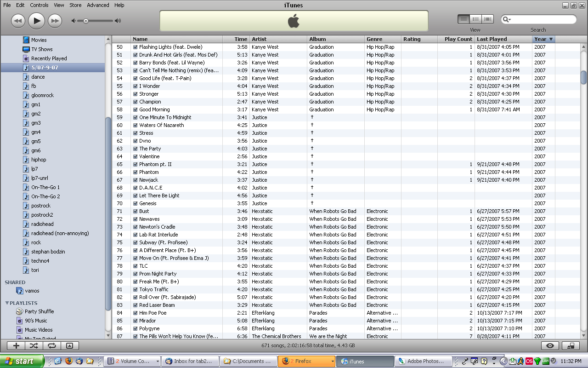The height and width of the screenshot is (368, 588).
Task: Click the Play button
Action: [x=36, y=20]
